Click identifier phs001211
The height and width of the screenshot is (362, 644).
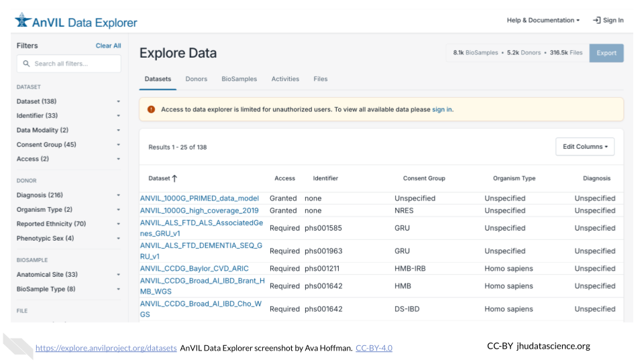(322, 268)
